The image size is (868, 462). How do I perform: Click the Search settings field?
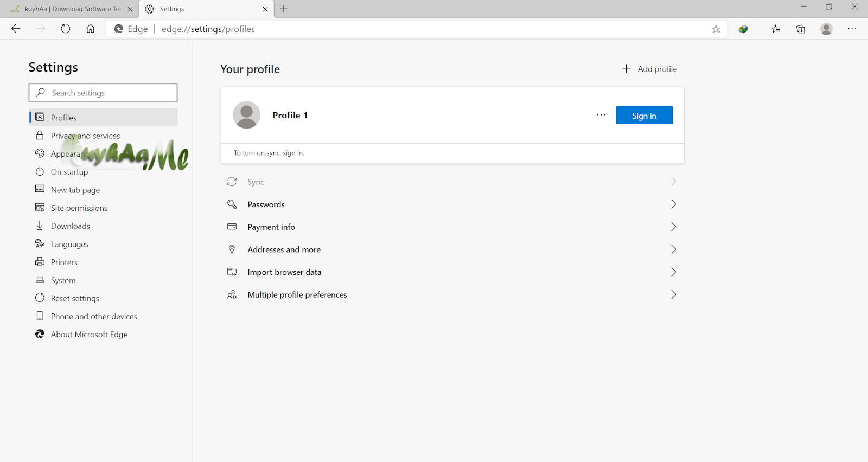click(x=103, y=93)
